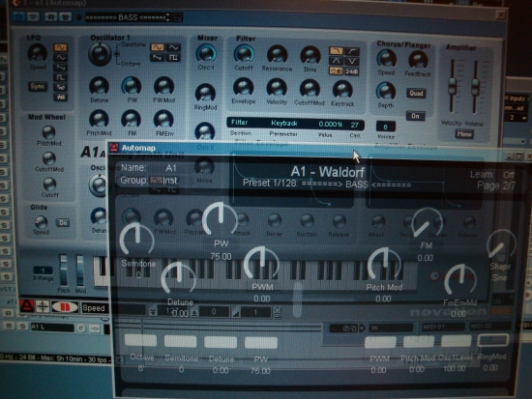Select Oscillator 1 triangle waveform button
Viewport: 532px width, 399px height.
173,47
